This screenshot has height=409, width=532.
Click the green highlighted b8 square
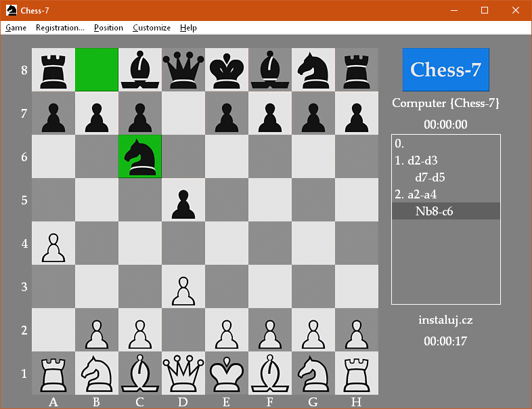pyautogui.click(x=97, y=70)
